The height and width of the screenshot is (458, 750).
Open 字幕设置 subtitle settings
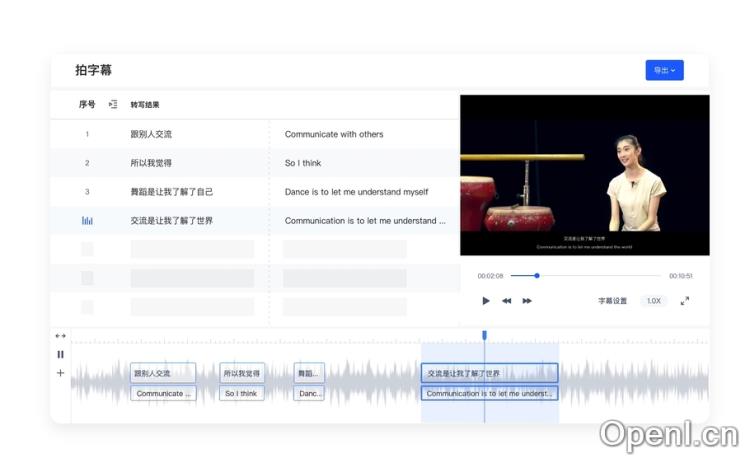tap(612, 301)
